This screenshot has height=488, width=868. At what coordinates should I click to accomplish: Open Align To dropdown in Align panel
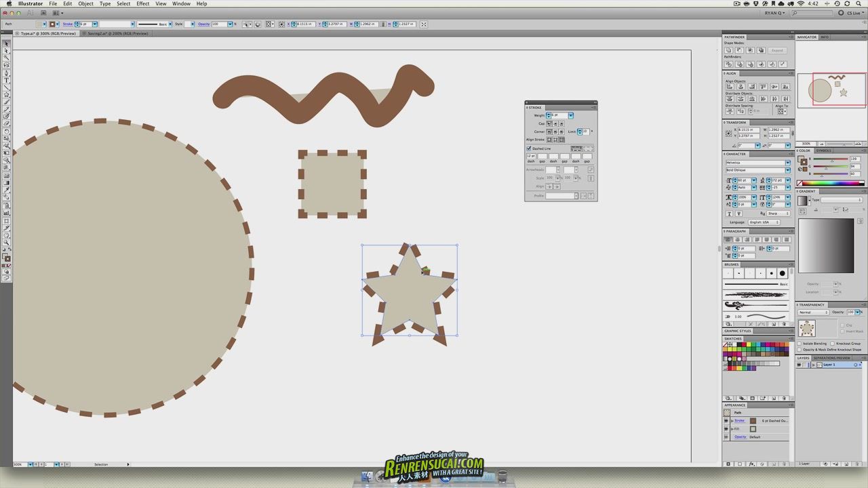[782, 111]
